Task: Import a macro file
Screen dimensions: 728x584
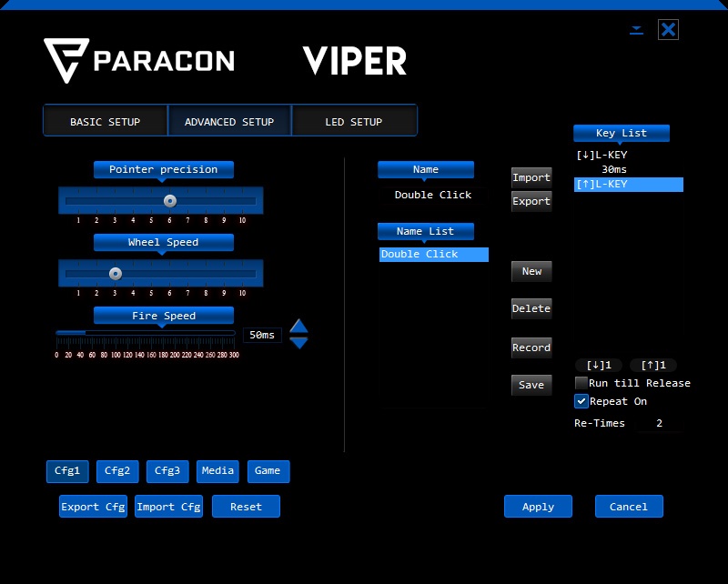Action: click(x=531, y=177)
